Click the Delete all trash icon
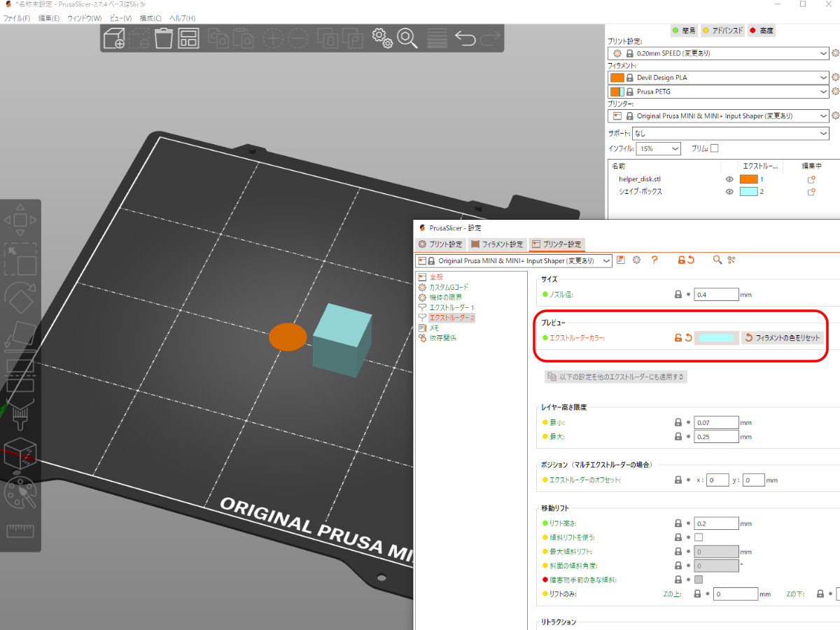This screenshot has width=840, height=630. pos(164,38)
